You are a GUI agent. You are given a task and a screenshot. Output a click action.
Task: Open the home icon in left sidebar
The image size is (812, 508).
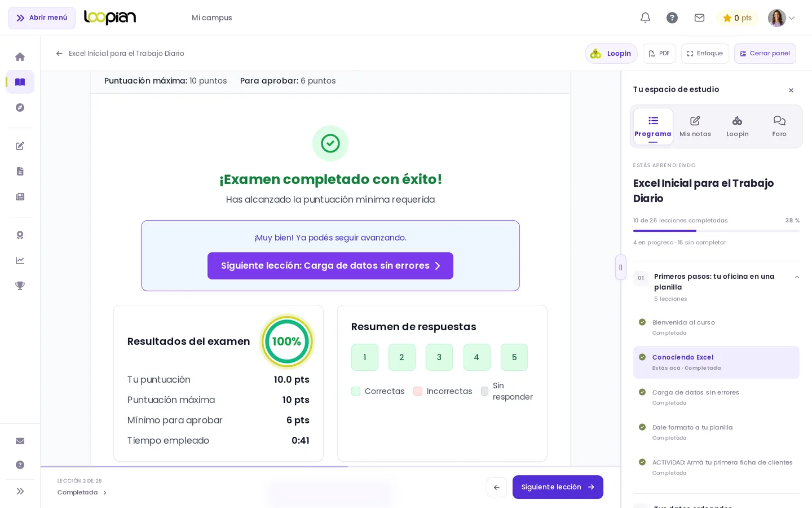point(20,57)
